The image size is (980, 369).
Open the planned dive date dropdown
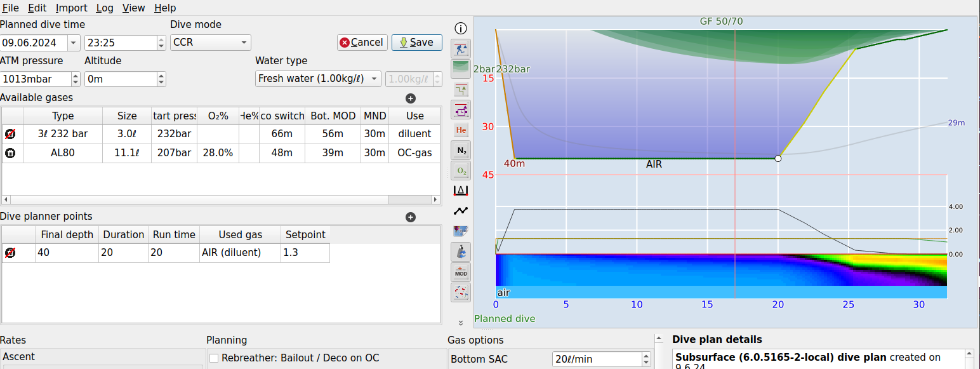pos(74,43)
